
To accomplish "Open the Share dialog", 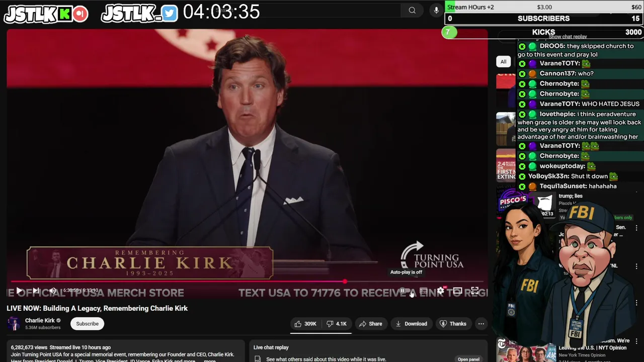I will [x=370, y=324].
